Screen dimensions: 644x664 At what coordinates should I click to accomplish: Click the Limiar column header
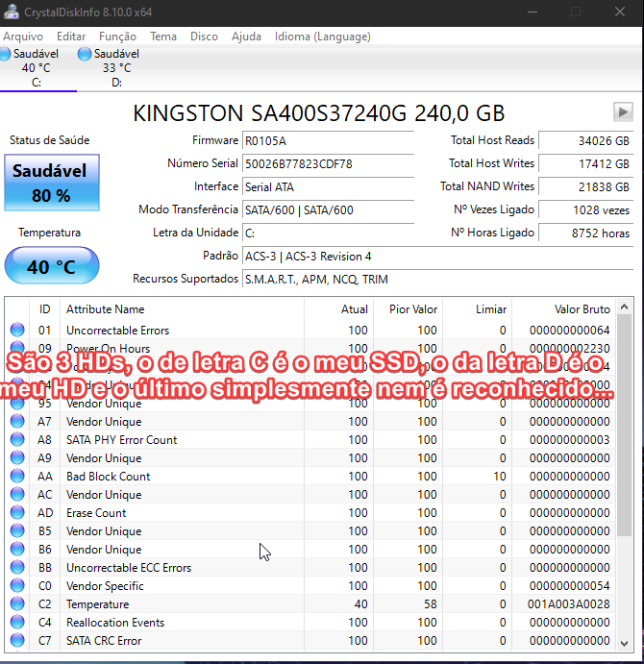pos(477,309)
